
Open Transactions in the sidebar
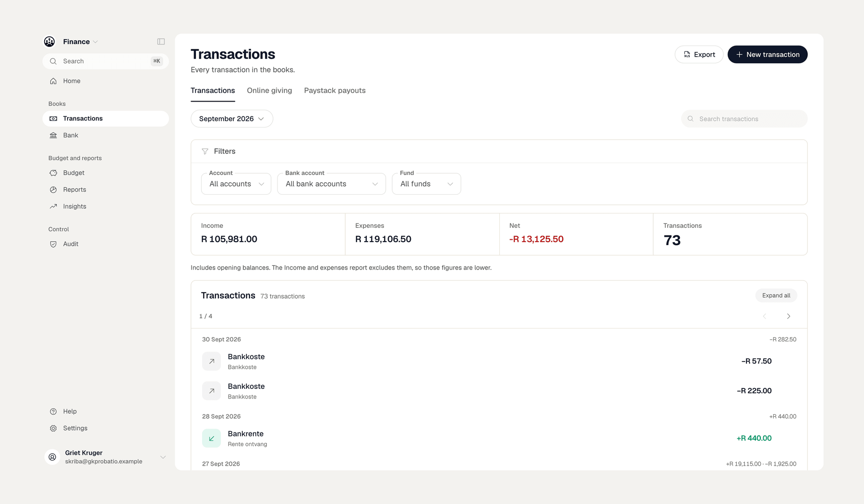pos(106,118)
